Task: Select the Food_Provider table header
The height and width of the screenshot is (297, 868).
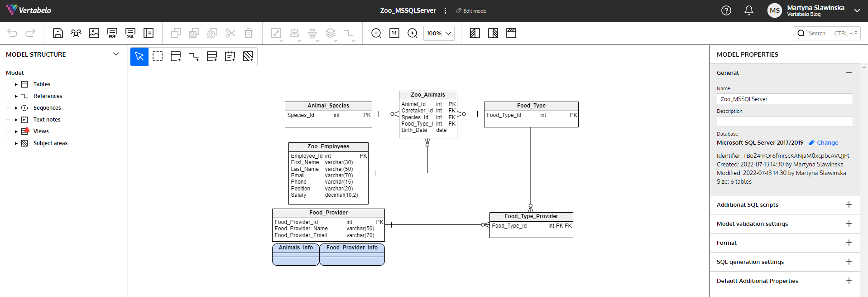Action: (328, 213)
